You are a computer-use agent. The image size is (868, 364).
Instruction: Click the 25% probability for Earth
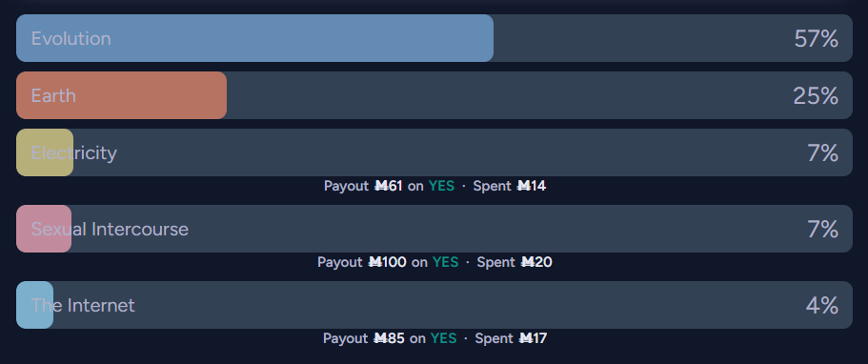click(816, 96)
